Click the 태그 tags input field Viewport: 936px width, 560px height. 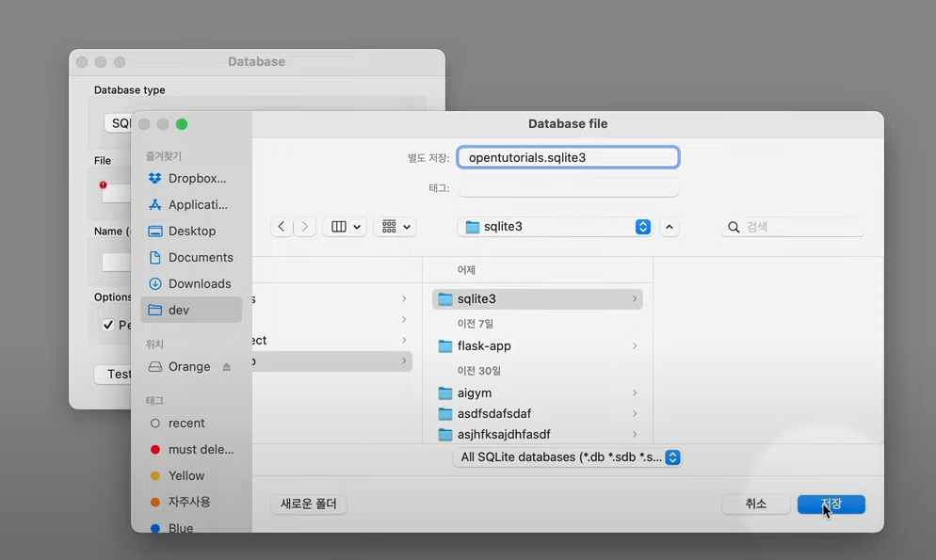point(569,188)
